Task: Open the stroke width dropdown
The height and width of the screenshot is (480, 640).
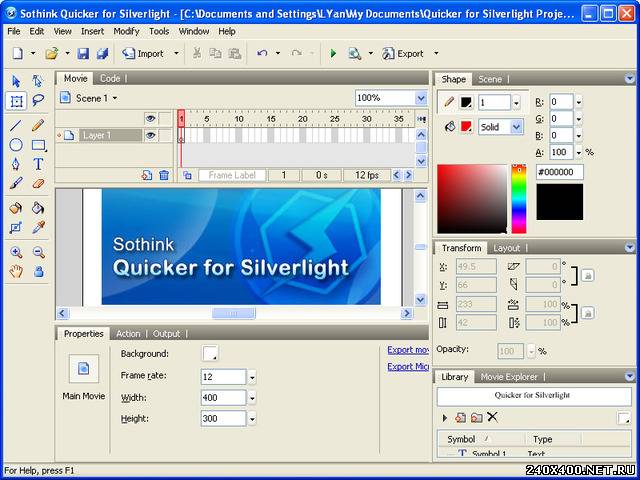Action: pyautogui.click(x=516, y=102)
